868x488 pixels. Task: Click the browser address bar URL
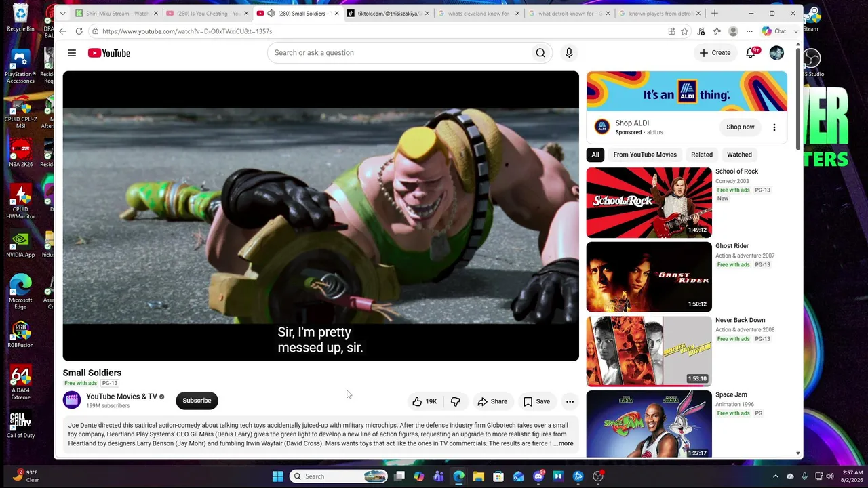(x=187, y=31)
